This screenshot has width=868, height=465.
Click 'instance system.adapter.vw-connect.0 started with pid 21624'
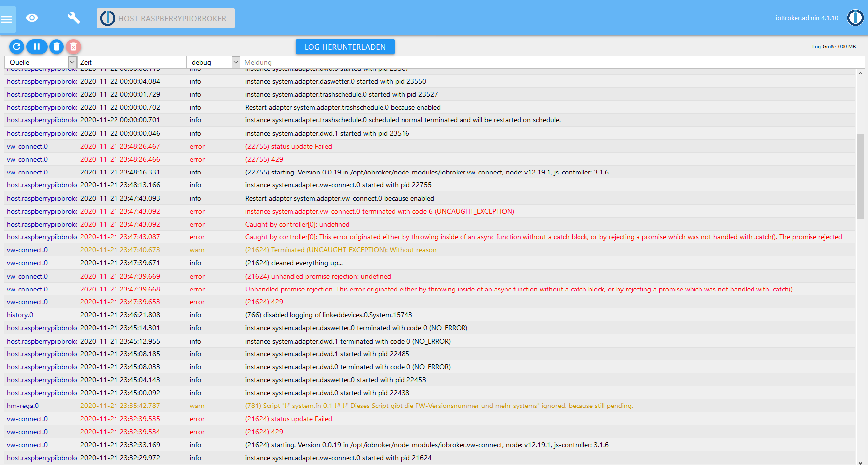tap(339, 458)
